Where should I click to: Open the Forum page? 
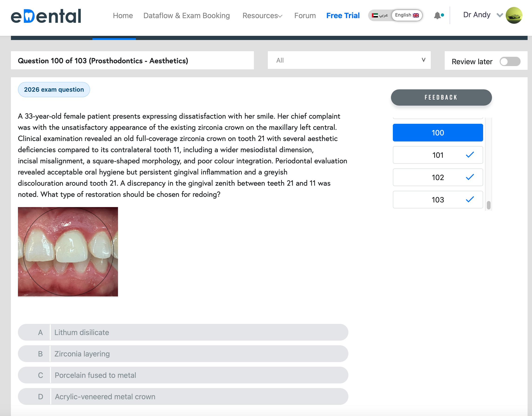[305, 16]
